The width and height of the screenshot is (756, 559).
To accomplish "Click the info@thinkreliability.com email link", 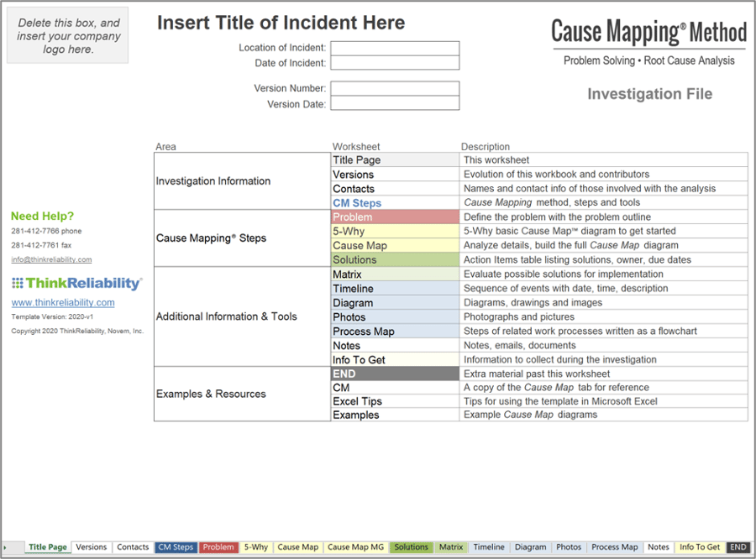I will [50, 259].
